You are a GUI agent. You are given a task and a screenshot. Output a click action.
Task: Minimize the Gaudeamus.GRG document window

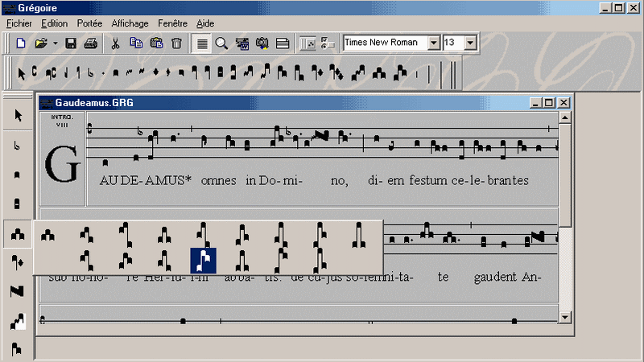tap(535, 103)
